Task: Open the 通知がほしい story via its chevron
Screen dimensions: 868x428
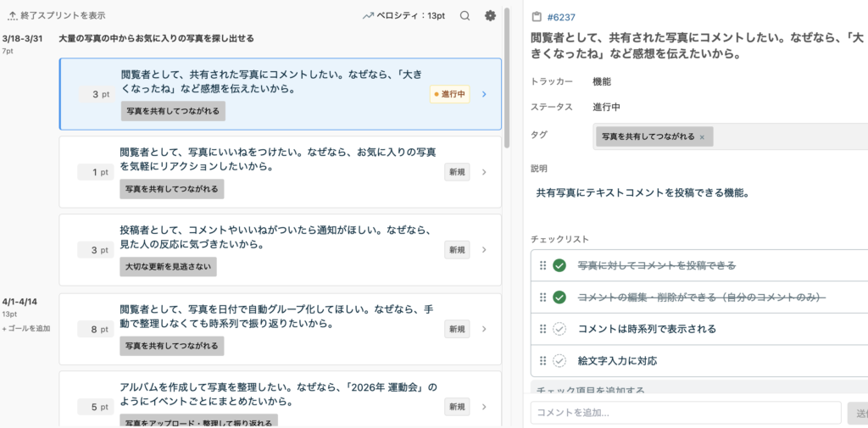Action: (484, 250)
